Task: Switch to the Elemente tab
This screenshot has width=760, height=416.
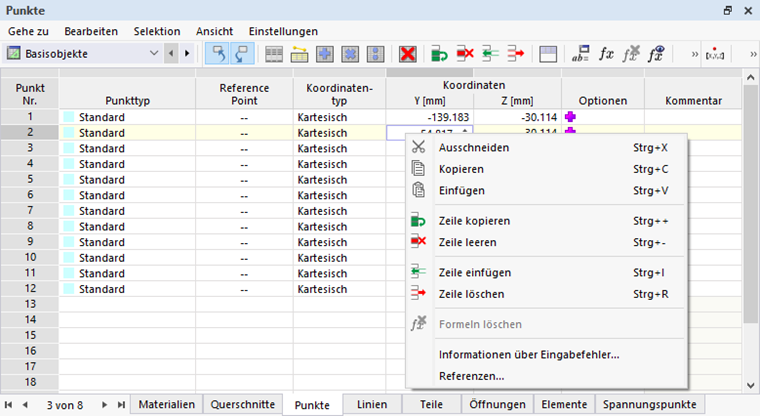Action: click(x=564, y=404)
